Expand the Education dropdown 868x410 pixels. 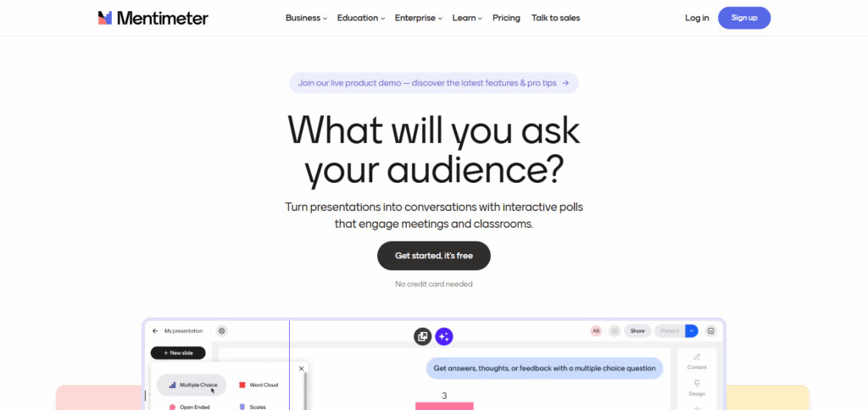[x=361, y=18]
